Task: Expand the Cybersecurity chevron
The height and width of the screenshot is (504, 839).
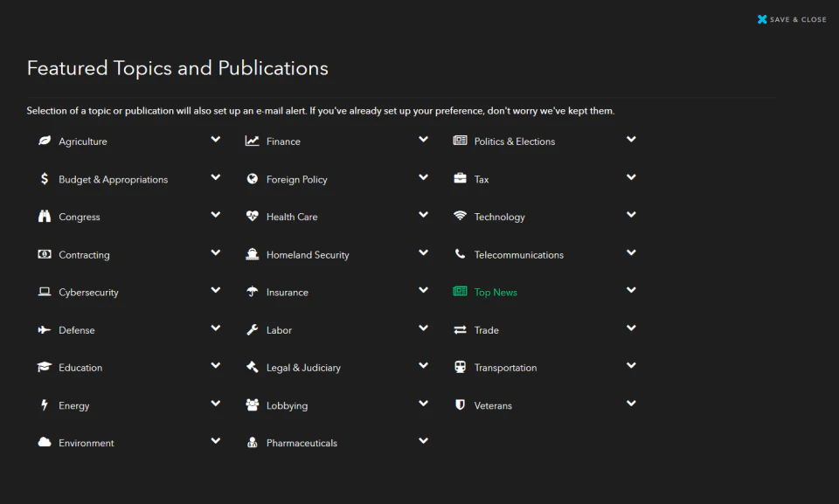Action: tap(216, 290)
